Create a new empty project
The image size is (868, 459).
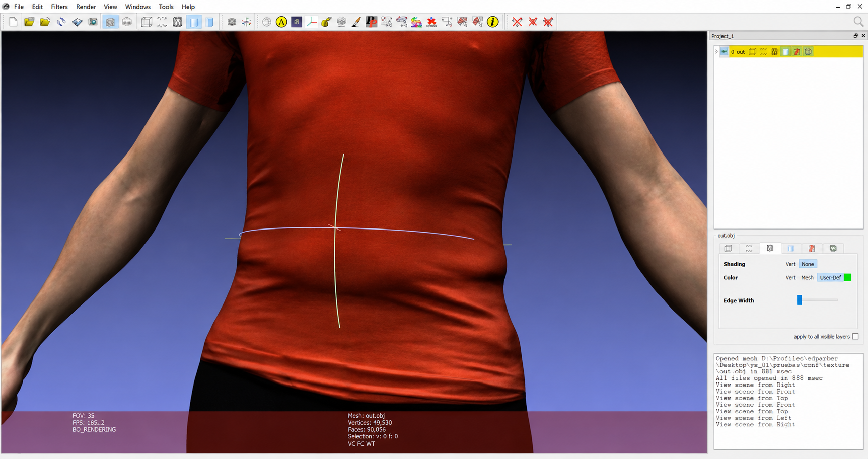click(14, 22)
